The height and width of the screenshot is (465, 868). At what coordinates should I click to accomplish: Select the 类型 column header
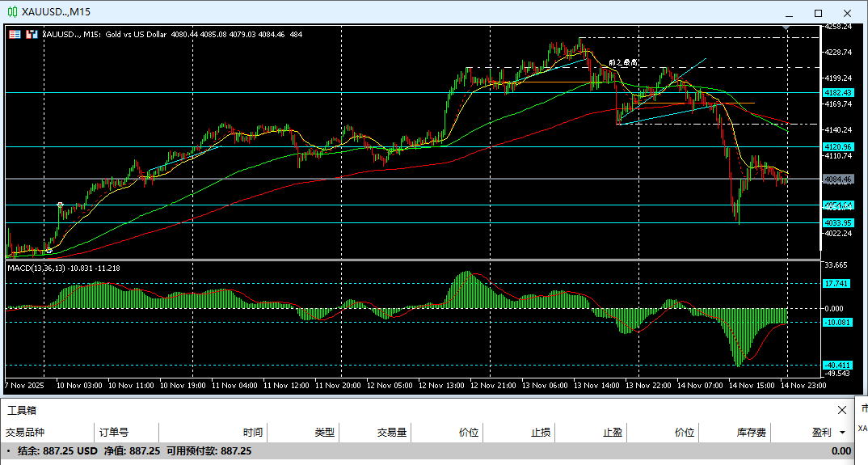(324, 433)
